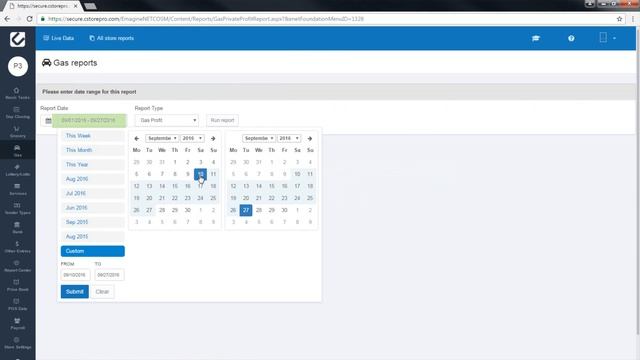This screenshot has height=360, width=640.
Task: Select the Custom range option
Action: click(93, 251)
